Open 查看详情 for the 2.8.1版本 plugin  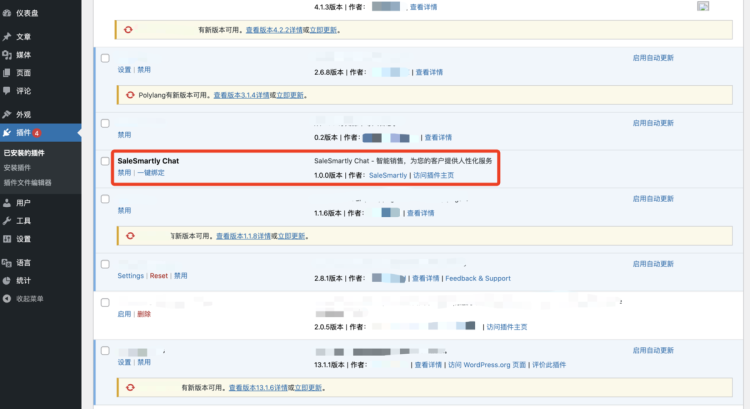[x=426, y=278]
